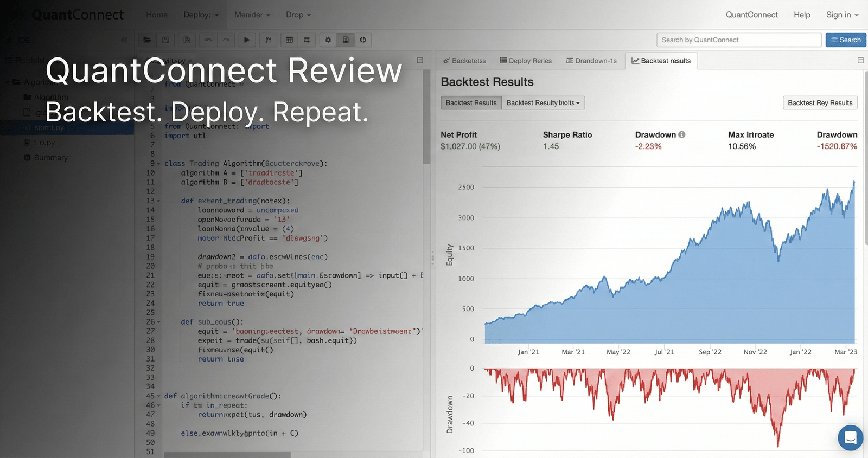Click the 'return true' code line
Image resolution: width=868 pixels, height=458 pixels.
pos(221,304)
